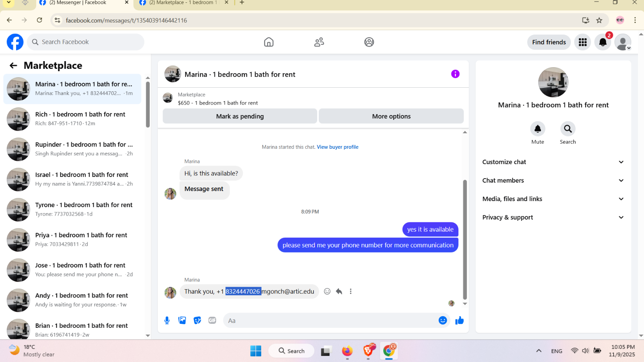Open the emoji picker in message box

[443, 321]
